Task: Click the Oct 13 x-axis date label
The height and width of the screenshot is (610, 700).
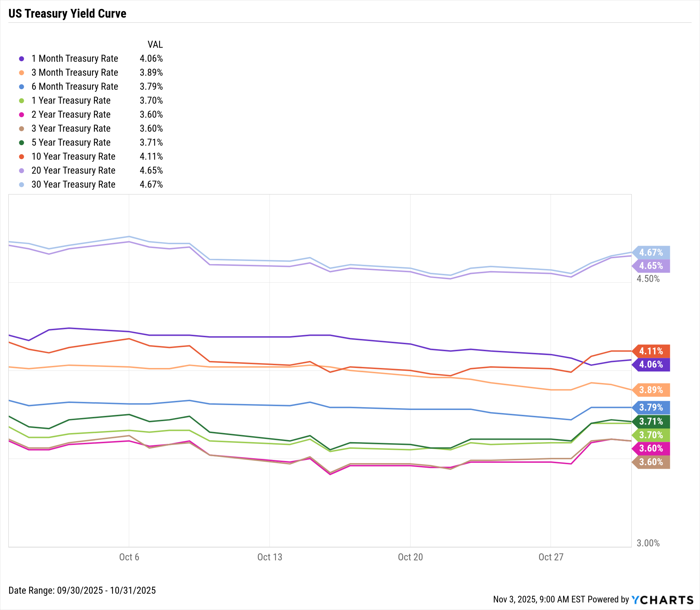Action: pos(269,557)
